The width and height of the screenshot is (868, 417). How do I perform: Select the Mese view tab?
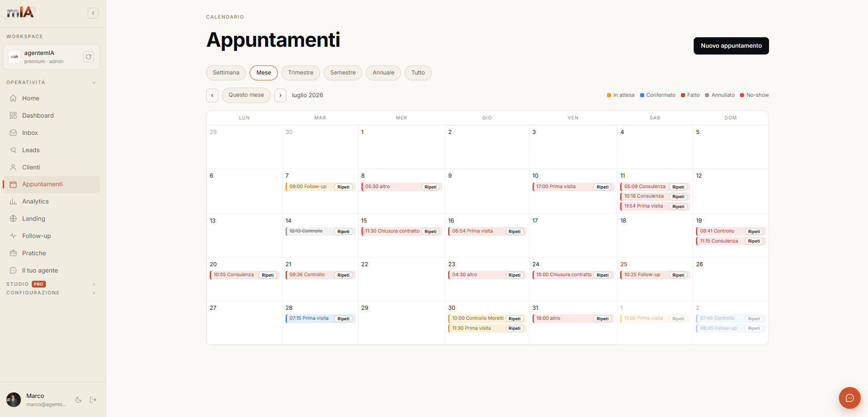tap(264, 73)
